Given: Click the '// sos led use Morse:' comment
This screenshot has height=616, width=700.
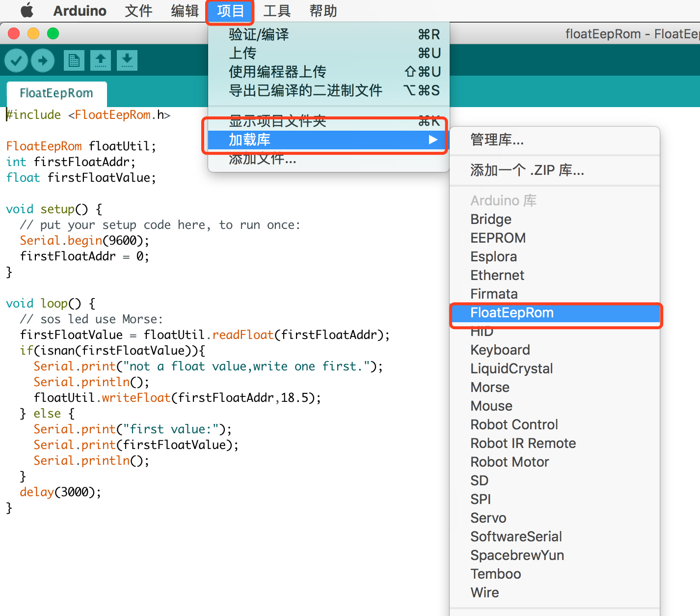Looking at the screenshot, I should [x=91, y=319].
